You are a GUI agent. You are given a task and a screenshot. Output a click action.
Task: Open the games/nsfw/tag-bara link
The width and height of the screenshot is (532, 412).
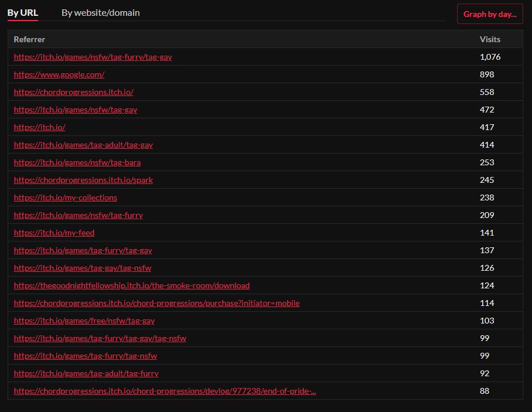pyautogui.click(x=77, y=162)
